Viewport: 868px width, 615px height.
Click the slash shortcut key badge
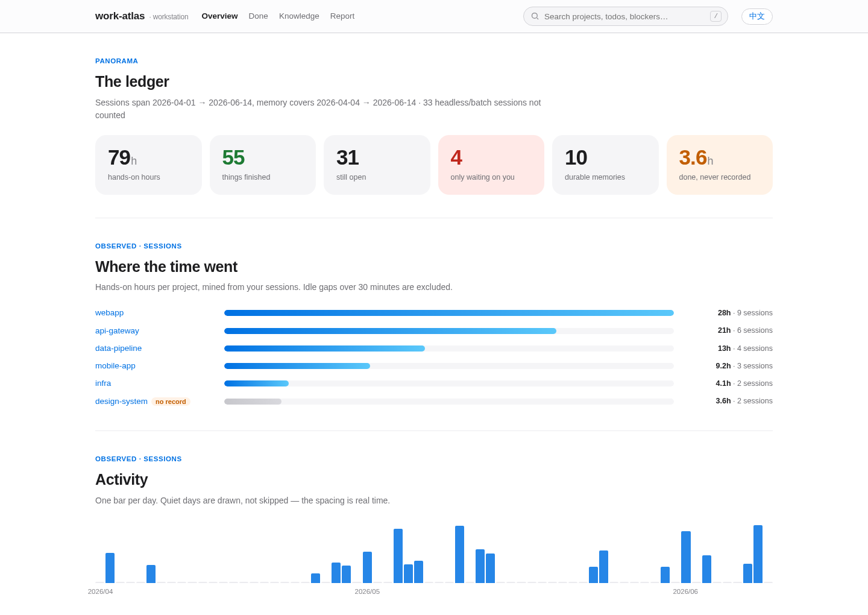click(x=715, y=16)
